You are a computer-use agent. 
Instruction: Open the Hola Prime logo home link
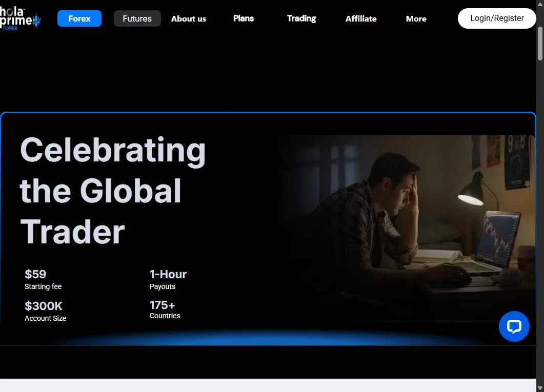(x=20, y=19)
